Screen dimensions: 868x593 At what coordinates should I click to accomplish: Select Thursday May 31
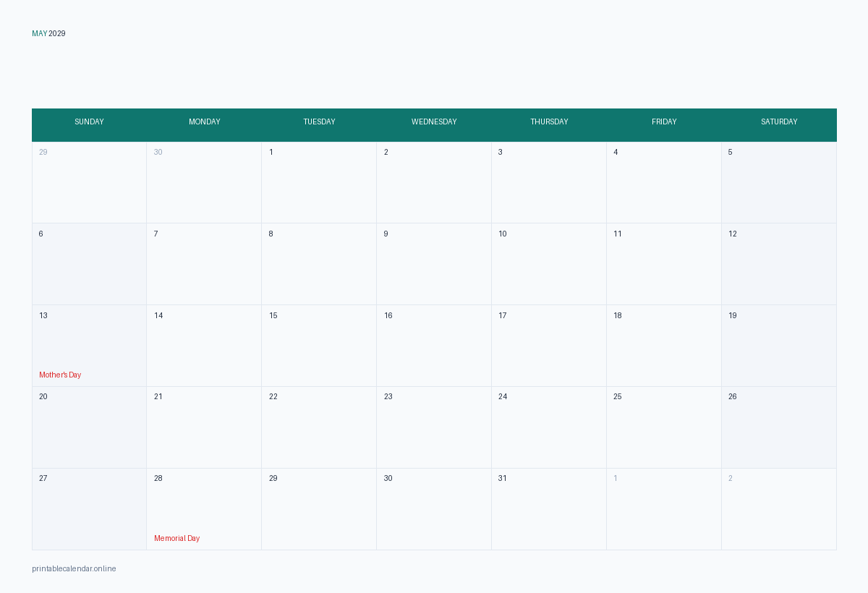point(549,509)
